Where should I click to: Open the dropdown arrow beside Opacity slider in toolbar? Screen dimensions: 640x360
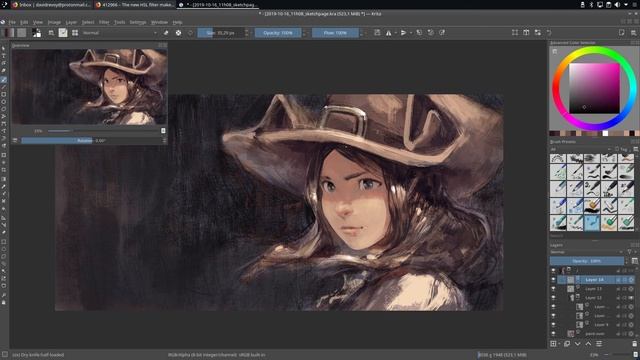[304, 33]
